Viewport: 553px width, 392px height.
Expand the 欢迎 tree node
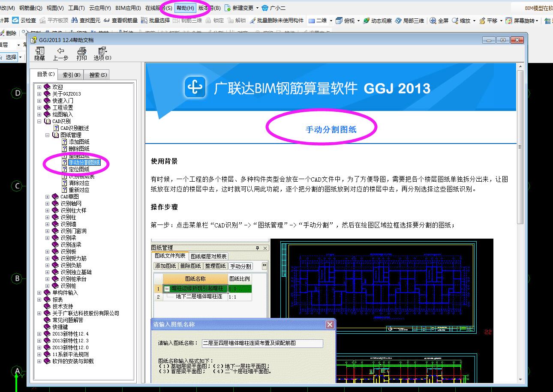click(x=39, y=87)
